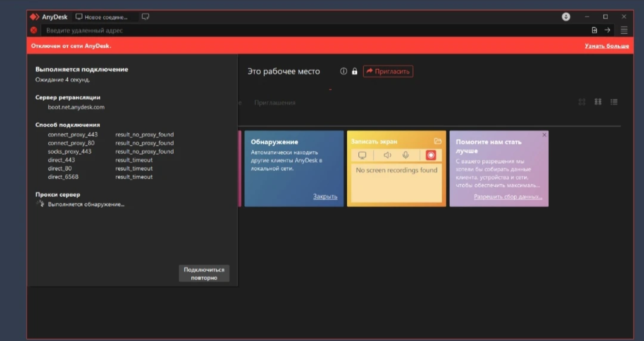Open the Приглашения tab
The height and width of the screenshot is (341, 644).
275,103
